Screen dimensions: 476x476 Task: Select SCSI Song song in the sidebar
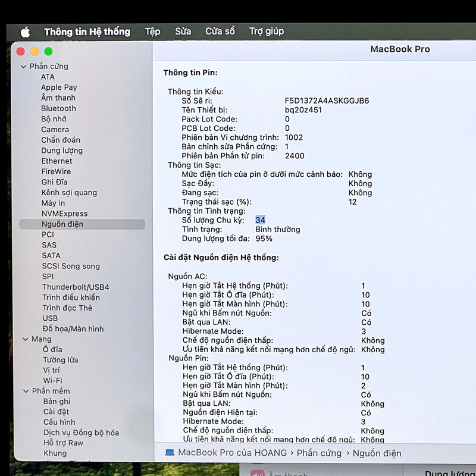[x=71, y=266]
